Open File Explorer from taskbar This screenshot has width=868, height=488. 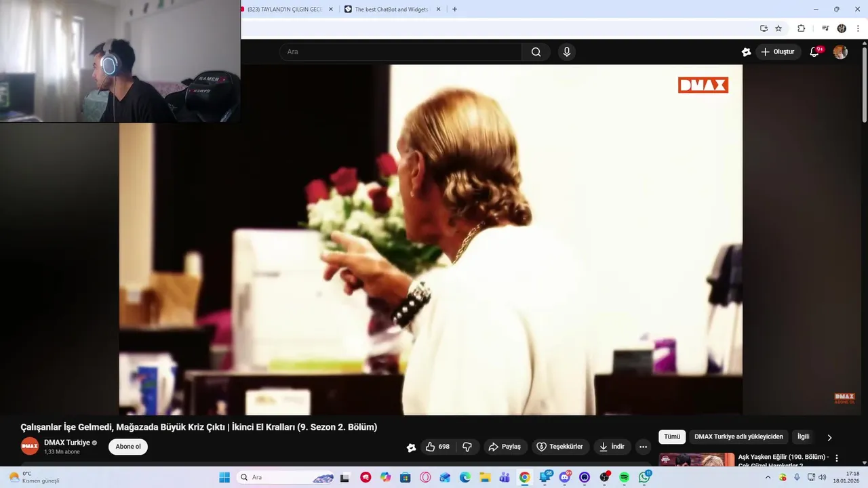tap(485, 477)
